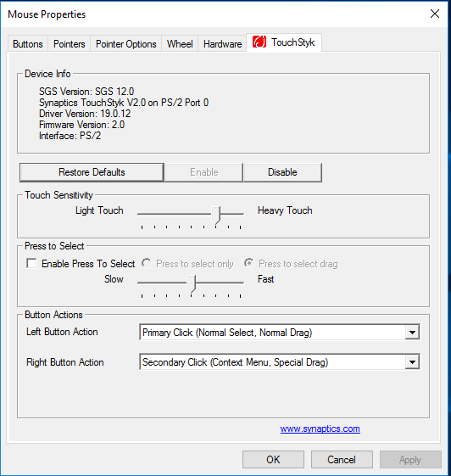Switch to the Pointers tab

[x=70, y=44]
